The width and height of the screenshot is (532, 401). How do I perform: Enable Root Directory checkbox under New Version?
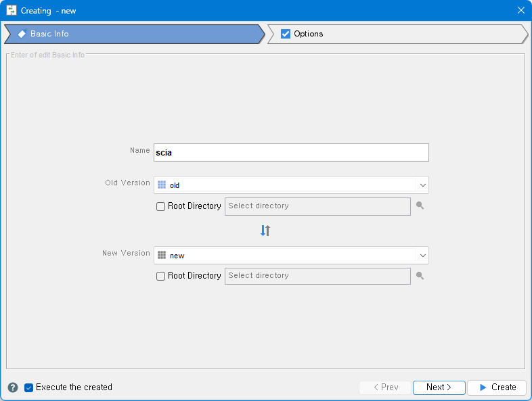[x=161, y=276]
